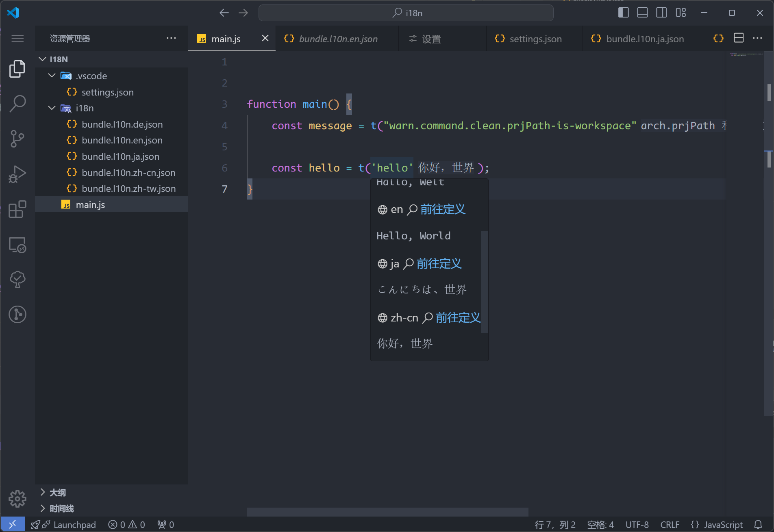The height and width of the screenshot is (532, 774).
Task: Open Explorer panel more actions ellipsis
Action: 171,39
